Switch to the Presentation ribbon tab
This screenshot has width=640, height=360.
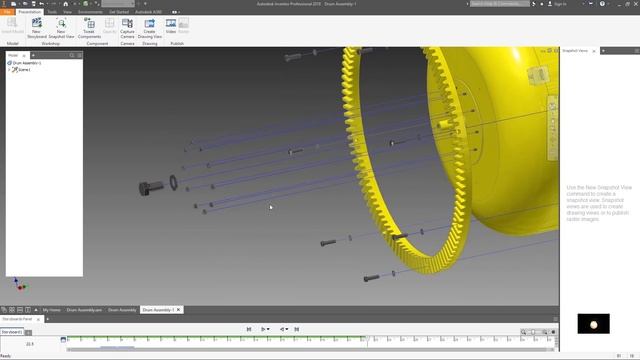pyautogui.click(x=29, y=12)
